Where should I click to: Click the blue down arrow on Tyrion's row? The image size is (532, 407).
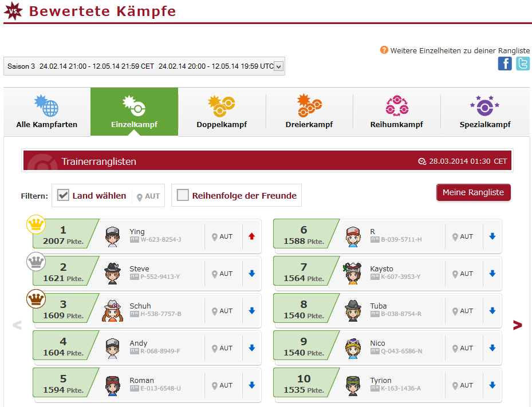pos(492,385)
